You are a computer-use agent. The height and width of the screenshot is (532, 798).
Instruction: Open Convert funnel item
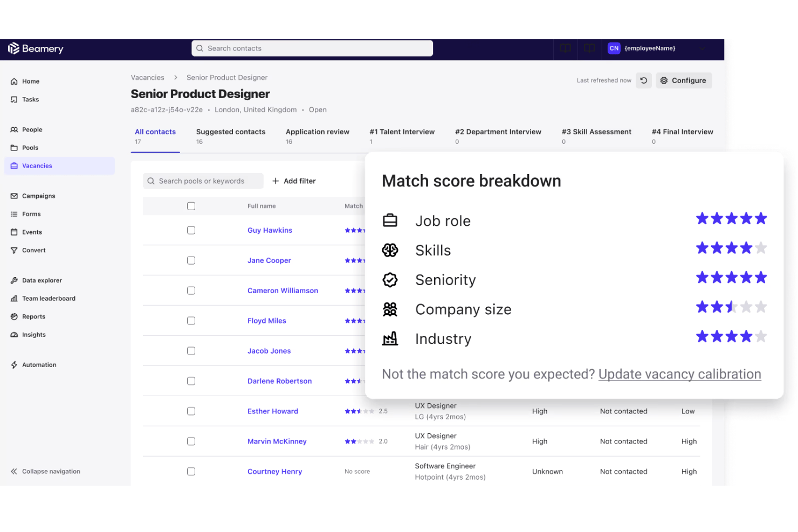tap(28, 251)
